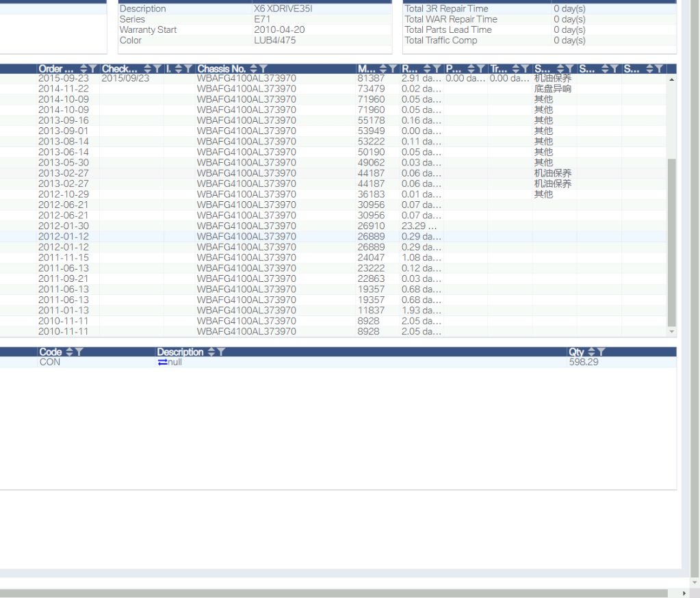Click the Qty value 598.29
The width and height of the screenshot is (700, 598).
coord(584,362)
